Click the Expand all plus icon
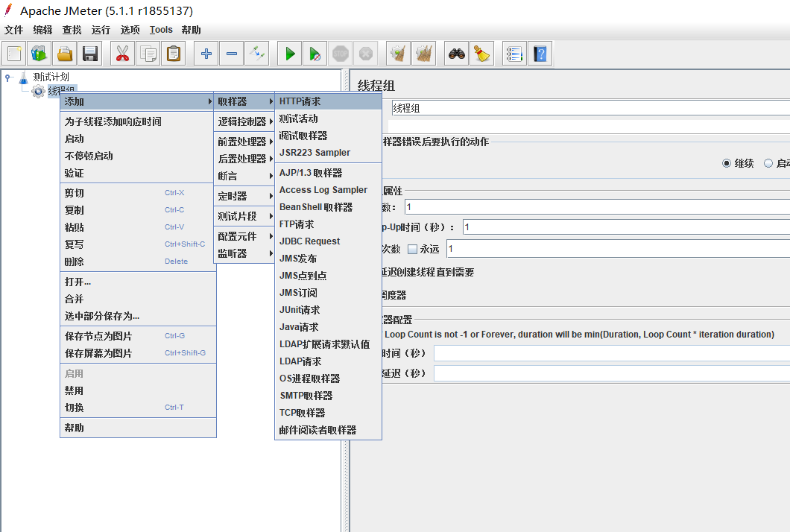 [x=206, y=54]
